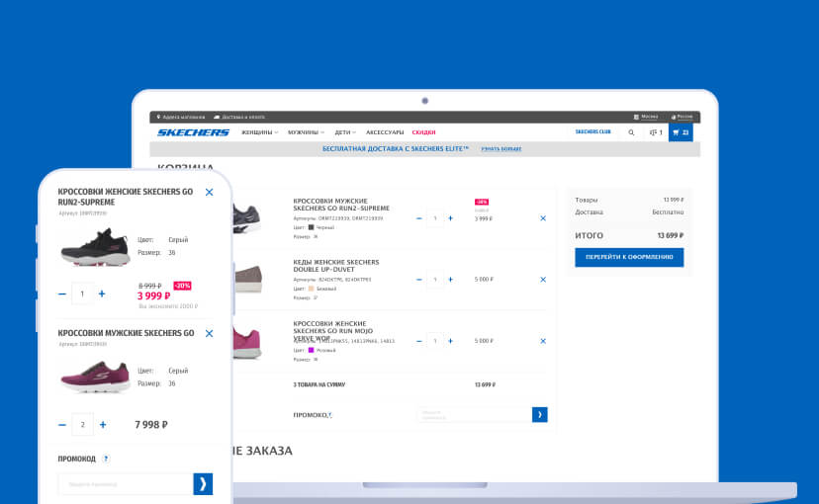This screenshot has width=819, height=504.
Task: Click the Skechers logo in desktop header
Action: coord(193,132)
